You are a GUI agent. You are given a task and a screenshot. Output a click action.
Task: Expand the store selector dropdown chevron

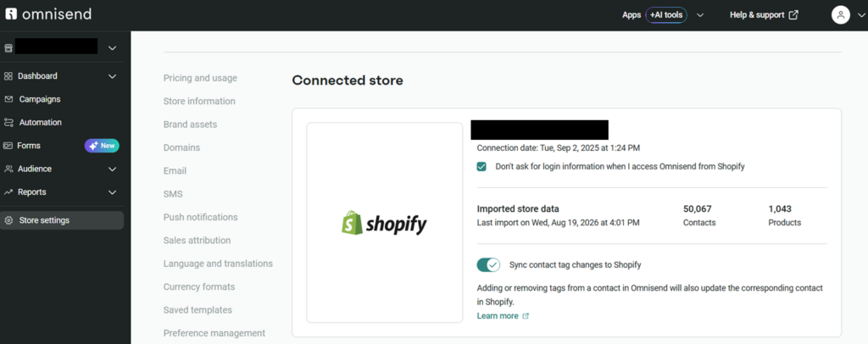tap(113, 48)
